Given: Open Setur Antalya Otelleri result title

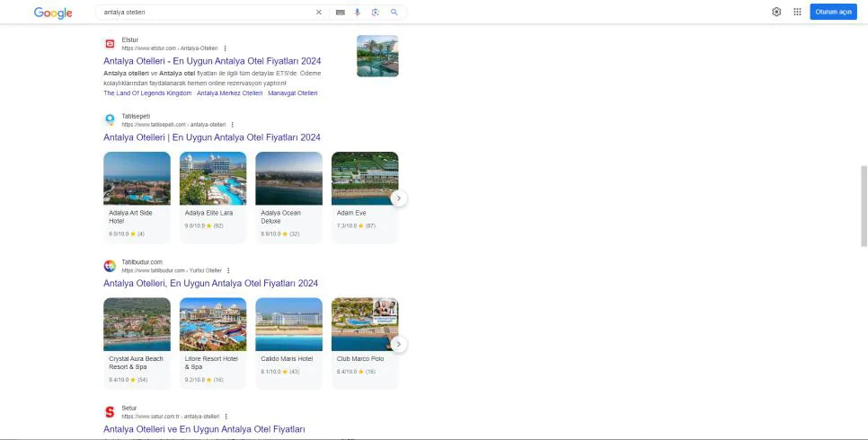Looking at the screenshot, I should tap(204, 429).
